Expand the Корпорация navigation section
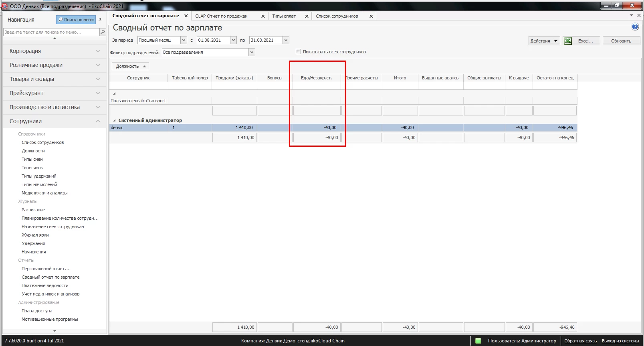644x346 pixels. pos(98,51)
